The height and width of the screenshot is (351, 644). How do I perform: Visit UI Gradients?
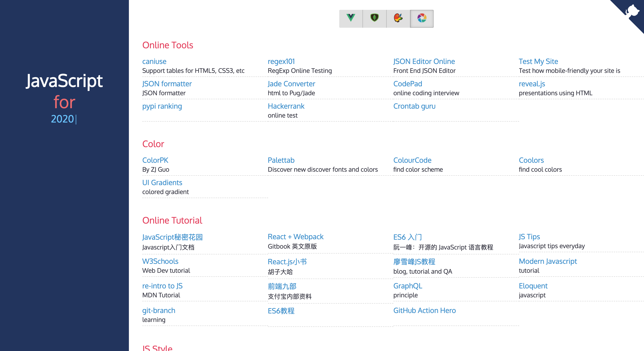click(162, 183)
